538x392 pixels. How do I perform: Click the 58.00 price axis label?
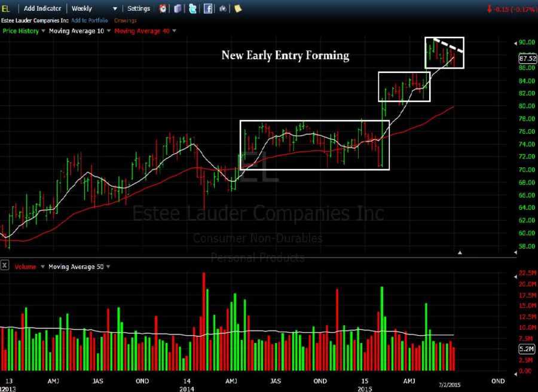click(527, 246)
